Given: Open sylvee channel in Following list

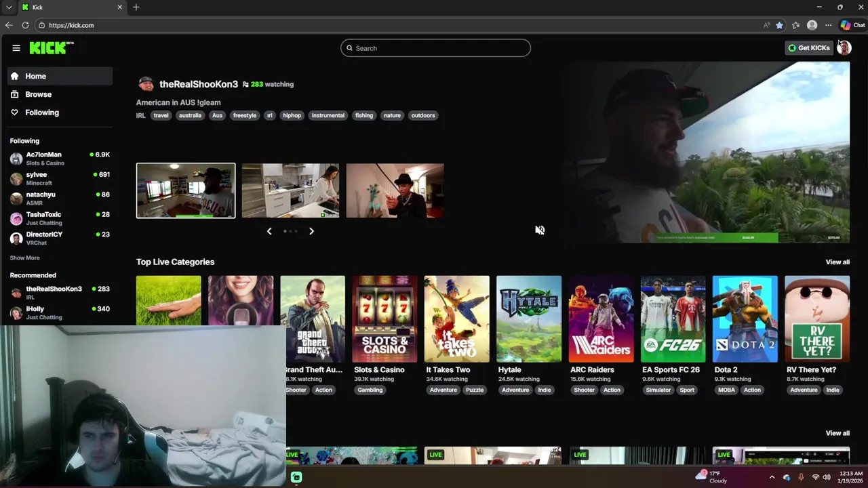Looking at the screenshot, I should [x=60, y=178].
